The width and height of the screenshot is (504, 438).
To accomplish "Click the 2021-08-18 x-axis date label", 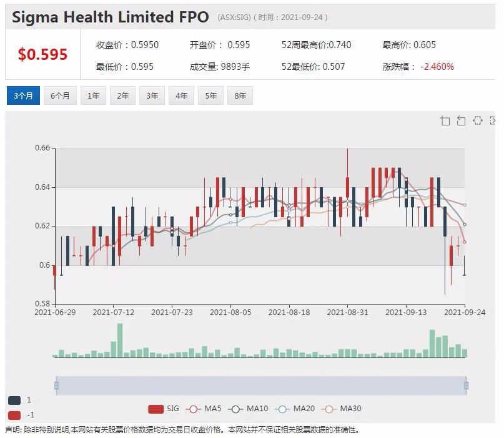I will click(x=289, y=313).
